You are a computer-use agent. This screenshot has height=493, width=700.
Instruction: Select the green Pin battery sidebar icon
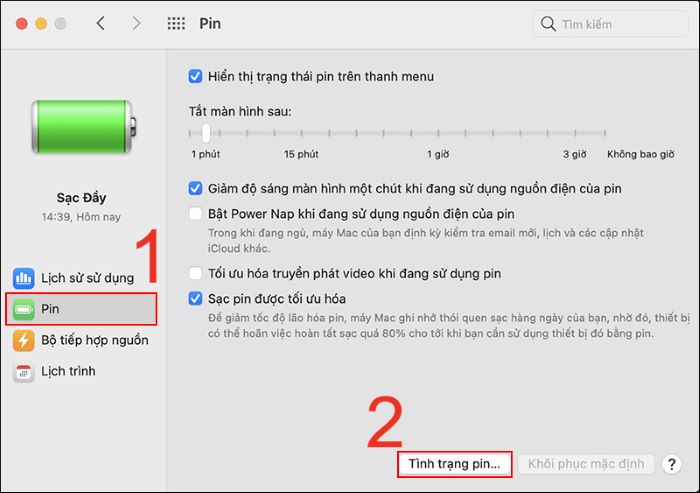[23, 309]
